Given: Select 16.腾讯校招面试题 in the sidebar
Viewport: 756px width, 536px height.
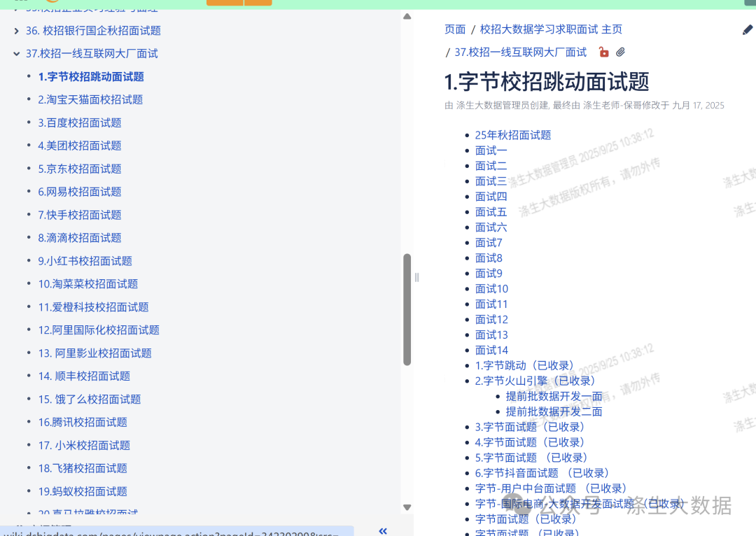Looking at the screenshot, I should (83, 422).
